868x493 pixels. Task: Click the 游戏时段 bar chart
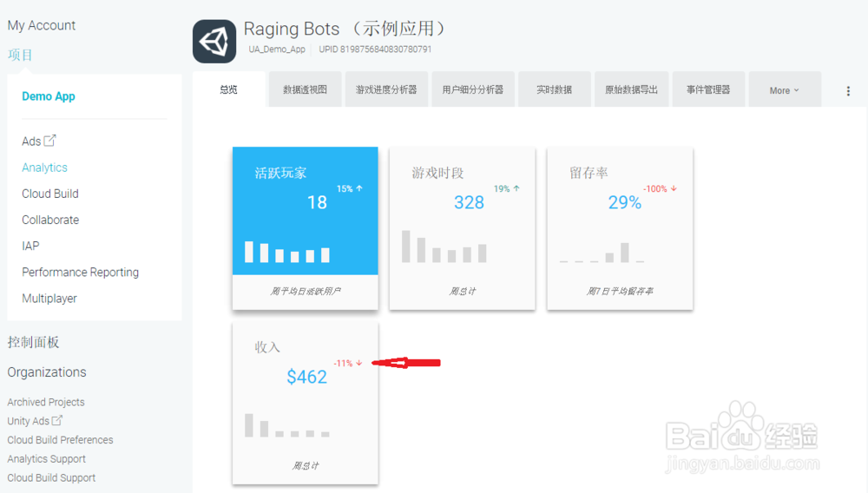(444, 246)
